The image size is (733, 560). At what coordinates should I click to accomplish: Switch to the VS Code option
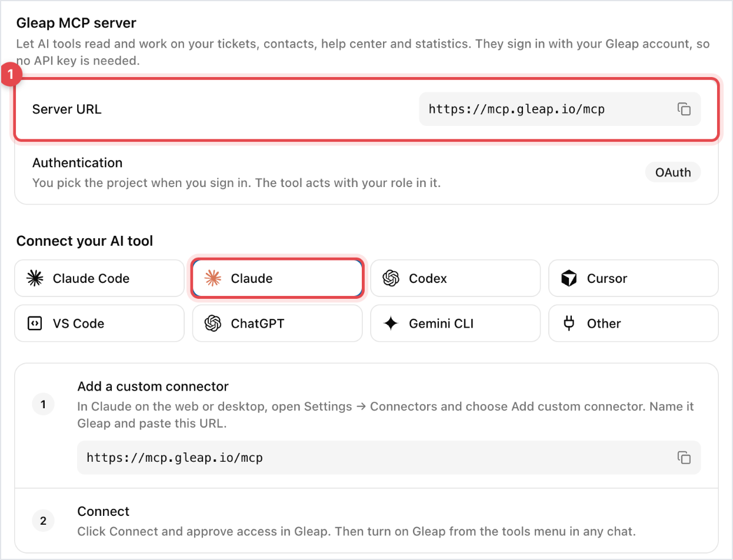coord(99,323)
